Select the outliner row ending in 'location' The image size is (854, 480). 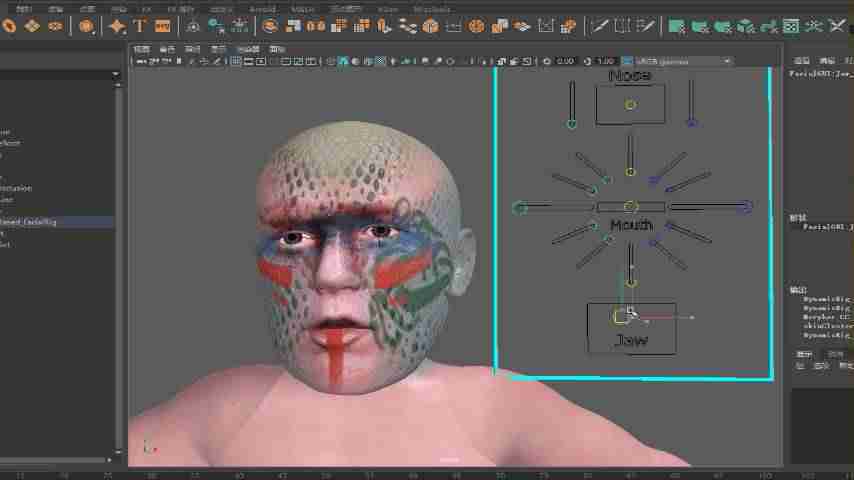coord(16,188)
